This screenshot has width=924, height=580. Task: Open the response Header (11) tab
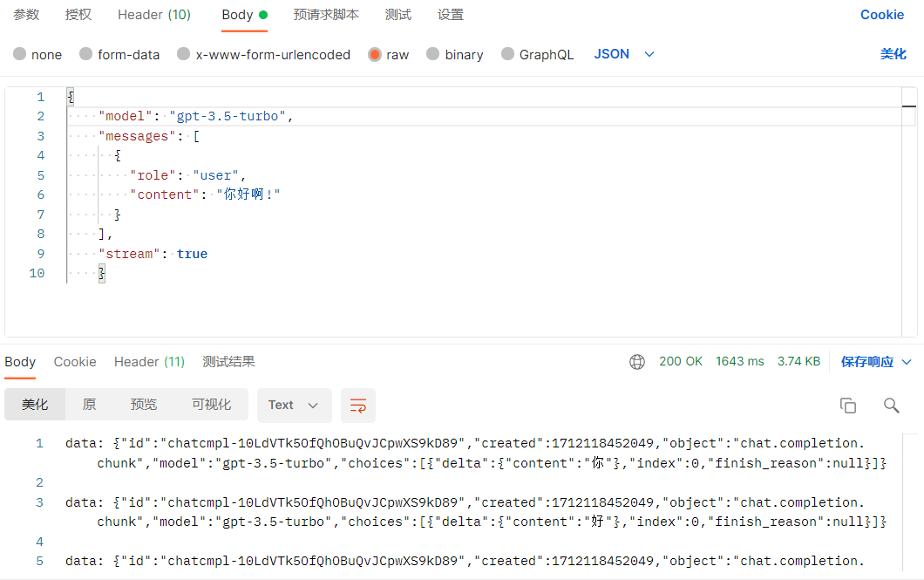click(x=149, y=362)
